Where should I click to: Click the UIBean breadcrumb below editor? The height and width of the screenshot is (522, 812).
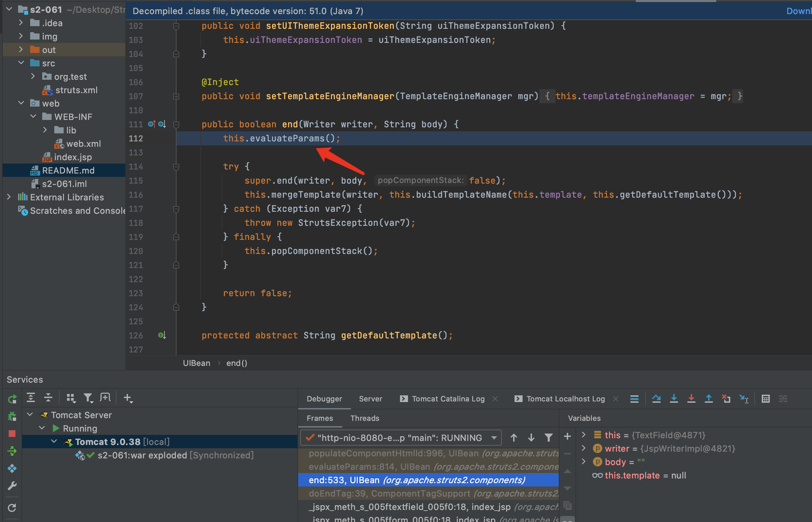(x=197, y=363)
